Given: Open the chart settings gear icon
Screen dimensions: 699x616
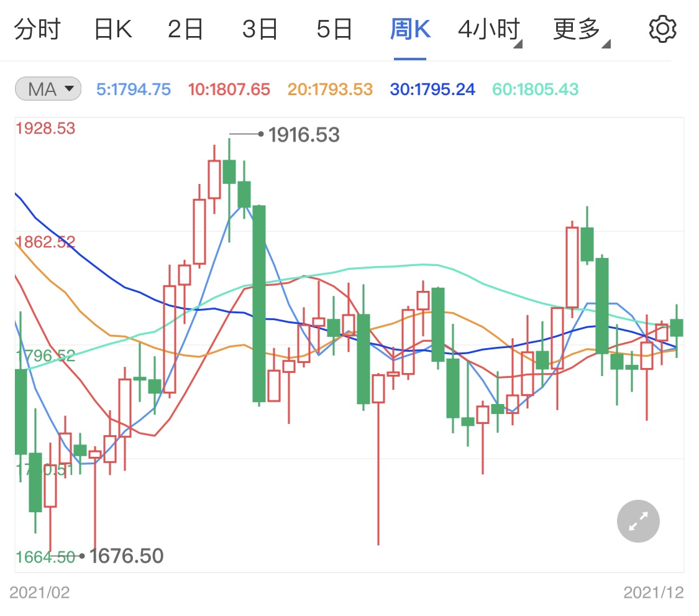Looking at the screenshot, I should coord(662,29).
